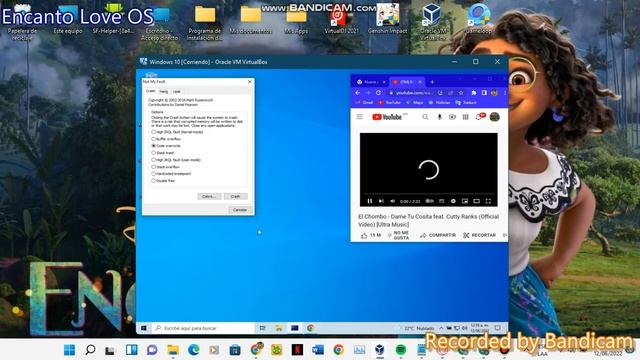The width and height of the screenshot is (640, 360).
Task: Select the Stack overflow radio button
Action: (153, 167)
